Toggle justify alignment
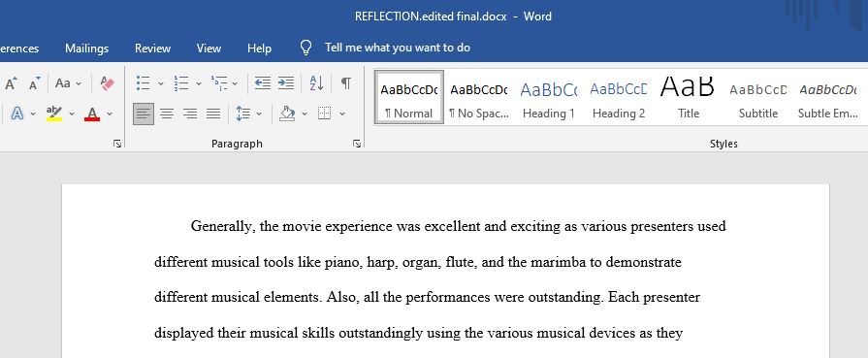The width and height of the screenshot is (868, 358). [213, 114]
